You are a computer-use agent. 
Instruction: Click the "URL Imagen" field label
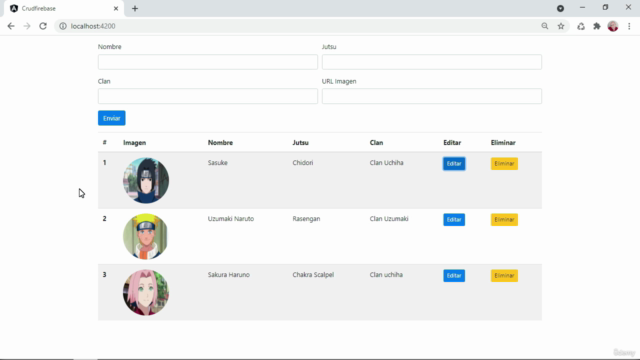[x=339, y=81]
